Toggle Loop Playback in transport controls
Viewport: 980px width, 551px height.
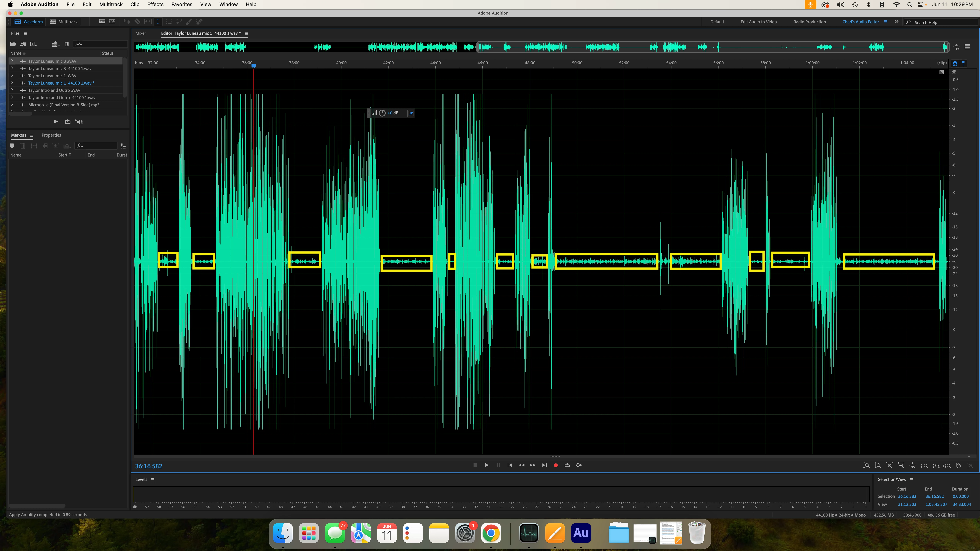(x=567, y=465)
